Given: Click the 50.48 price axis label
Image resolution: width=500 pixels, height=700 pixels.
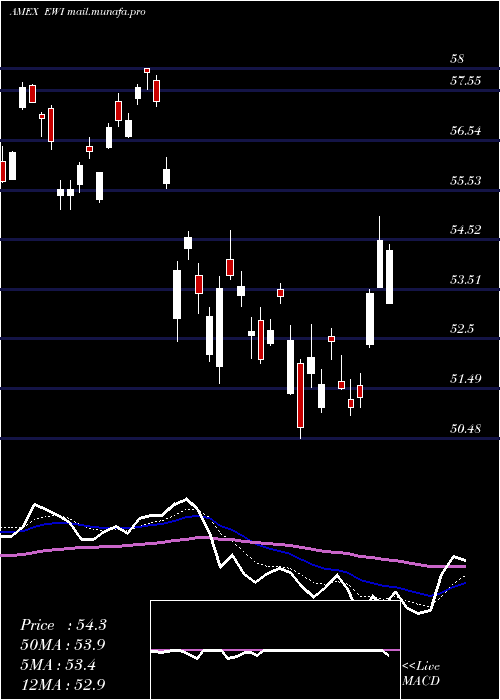Looking at the screenshot, I should pos(465,429).
